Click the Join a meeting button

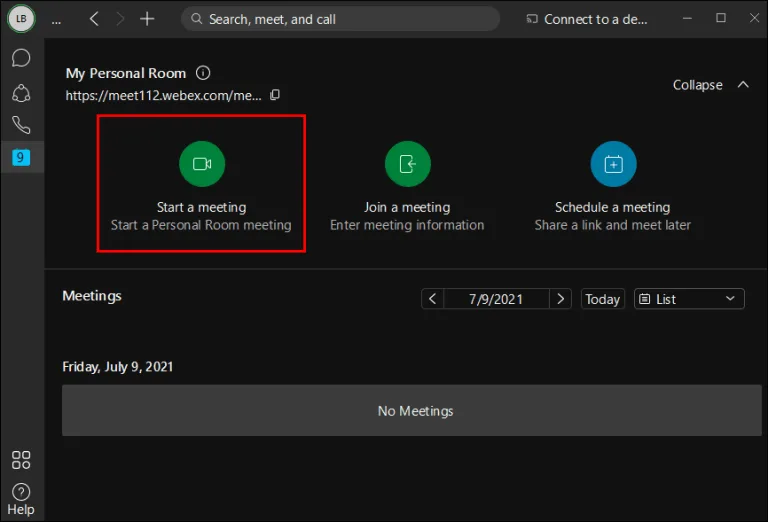point(408,164)
